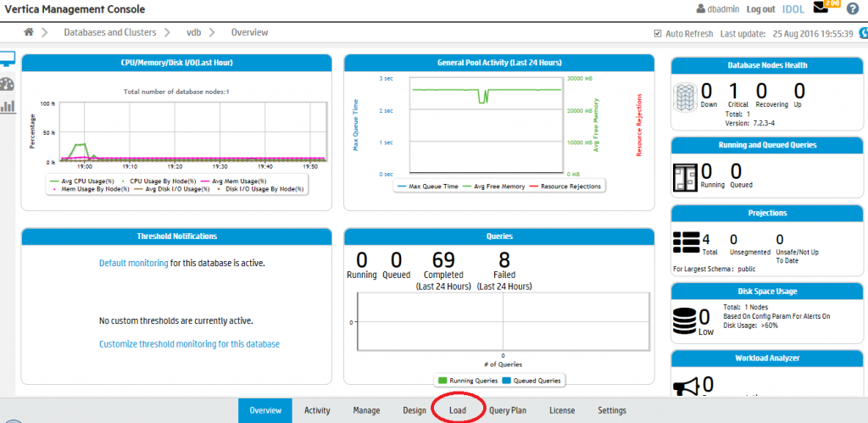This screenshot has height=423, width=868.
Task: Click the Workload Analyzer megaphone icon
Action: pos(686,387)
